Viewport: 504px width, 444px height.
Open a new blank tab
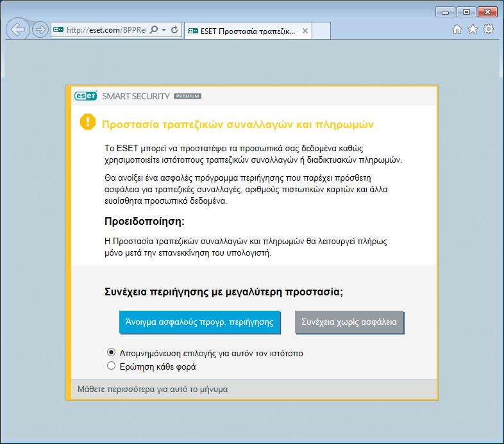321,31
